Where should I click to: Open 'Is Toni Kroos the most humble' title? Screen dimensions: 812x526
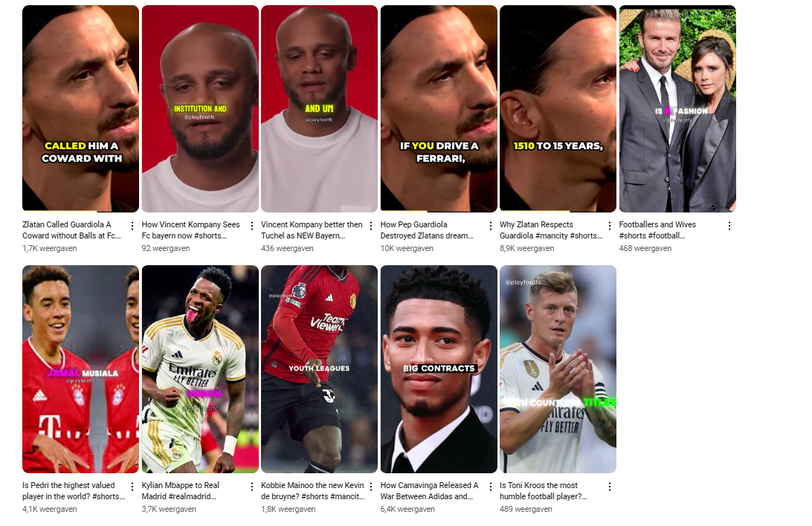click(x=544, y=491)
